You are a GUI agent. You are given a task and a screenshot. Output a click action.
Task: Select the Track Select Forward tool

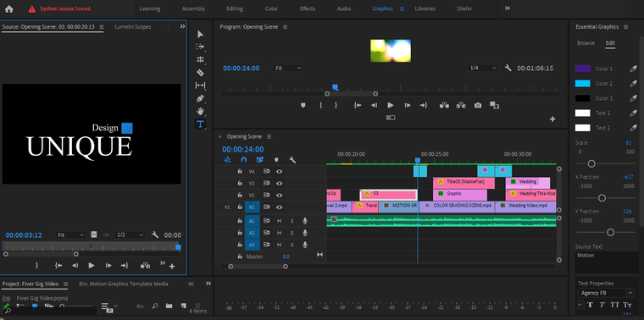[200, 47]
